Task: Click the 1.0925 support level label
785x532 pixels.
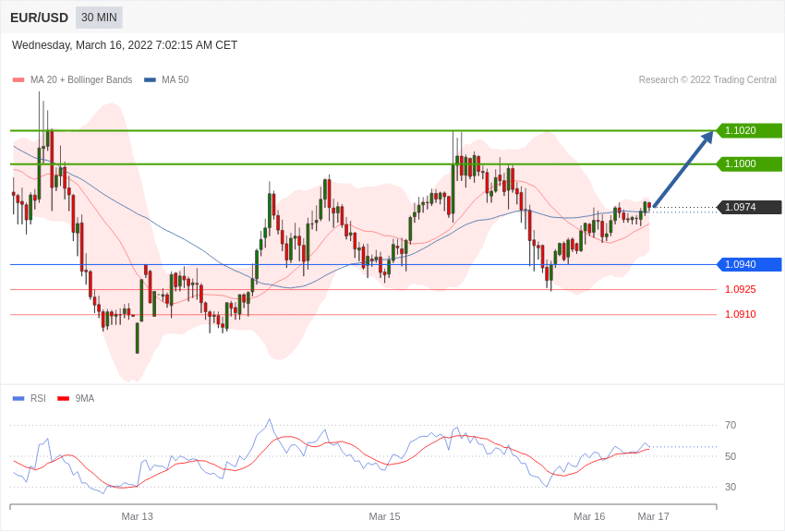Action: [x=741, y=289]
